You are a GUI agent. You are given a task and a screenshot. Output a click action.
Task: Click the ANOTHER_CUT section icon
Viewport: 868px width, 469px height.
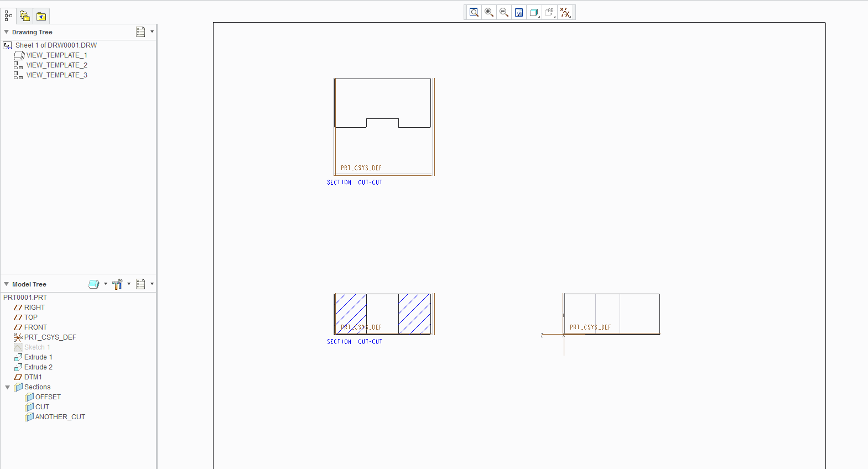(29, 417)
